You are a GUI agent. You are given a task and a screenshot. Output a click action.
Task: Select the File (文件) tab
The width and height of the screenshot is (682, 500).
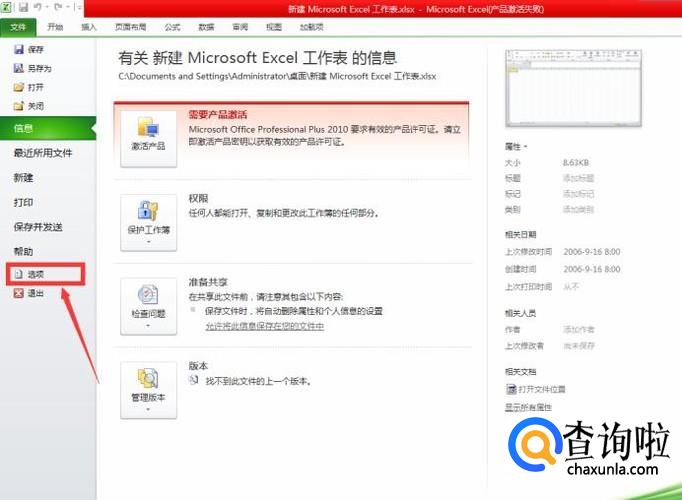(x=18, y=27)
